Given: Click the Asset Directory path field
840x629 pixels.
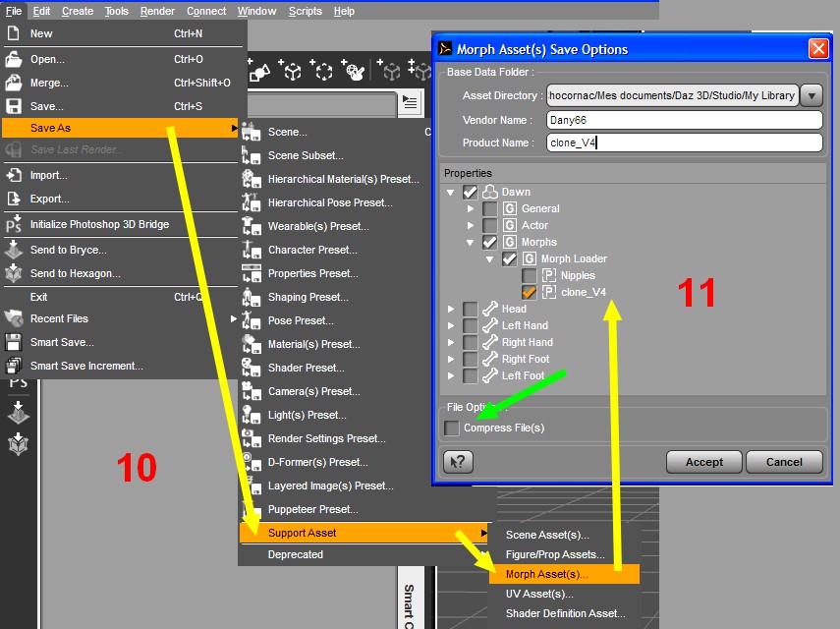Looking at the screenshot, I should pyautogui.click(x=672, y=95).
